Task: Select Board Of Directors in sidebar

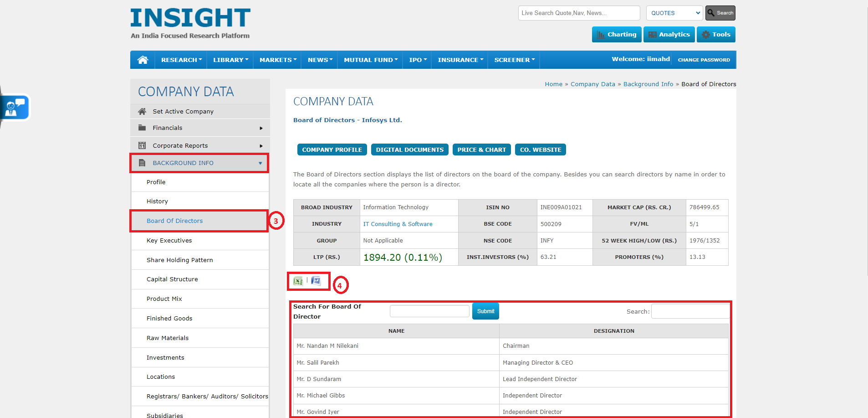Action: [x=199, y=221]
